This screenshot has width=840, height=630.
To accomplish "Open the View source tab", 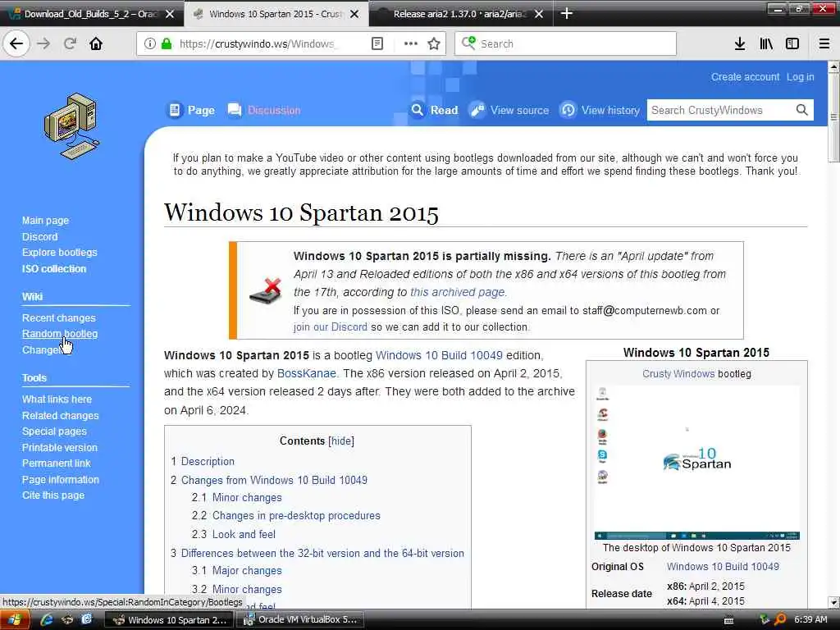I will coord(509,111).
